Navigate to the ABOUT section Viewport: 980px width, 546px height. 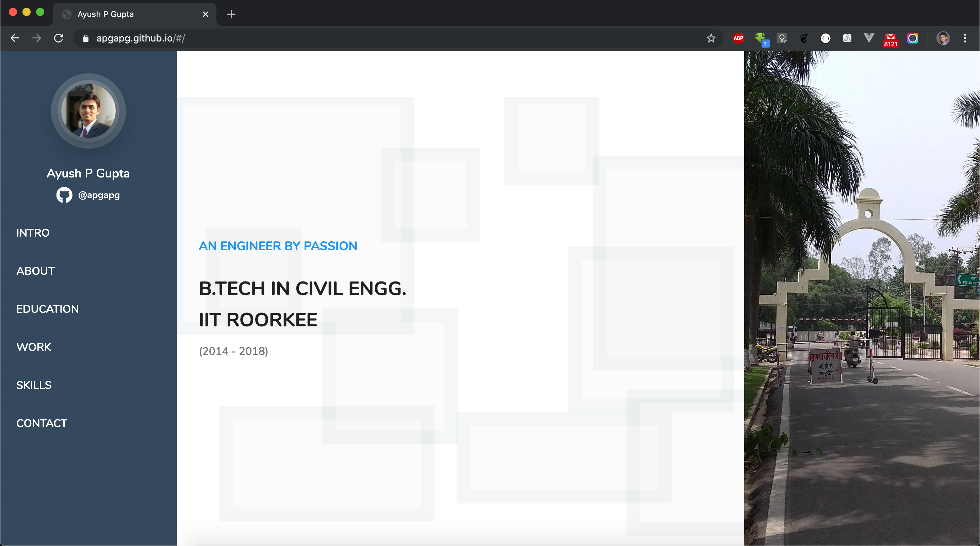click(35, 271)
